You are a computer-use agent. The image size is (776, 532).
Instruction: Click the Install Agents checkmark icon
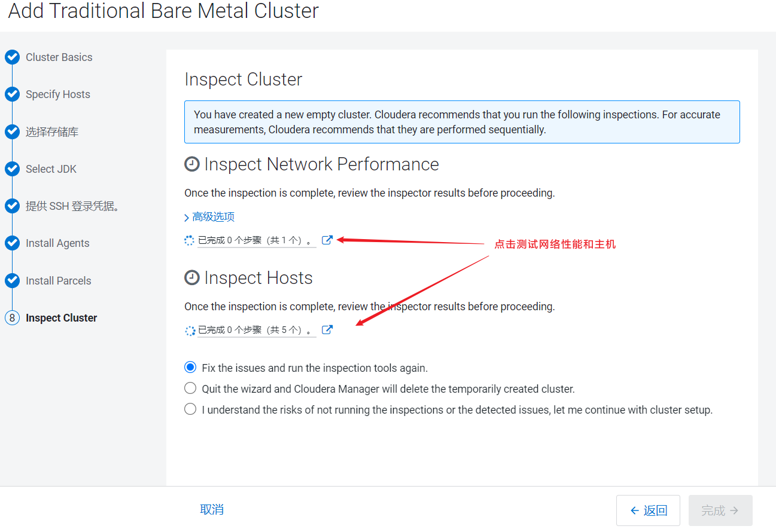12,243
